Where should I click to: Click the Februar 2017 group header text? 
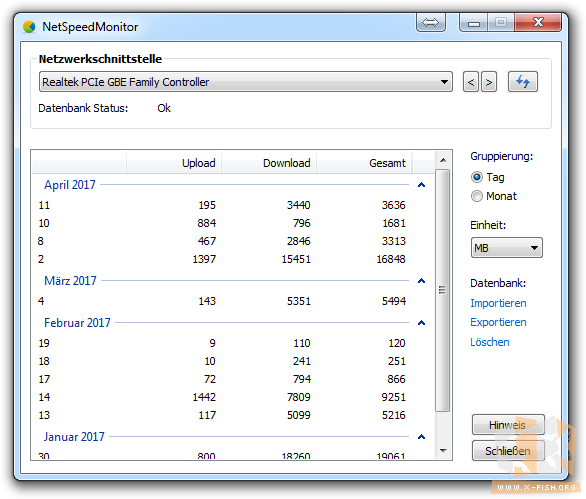pyautogui.click(x=77, y=323)
